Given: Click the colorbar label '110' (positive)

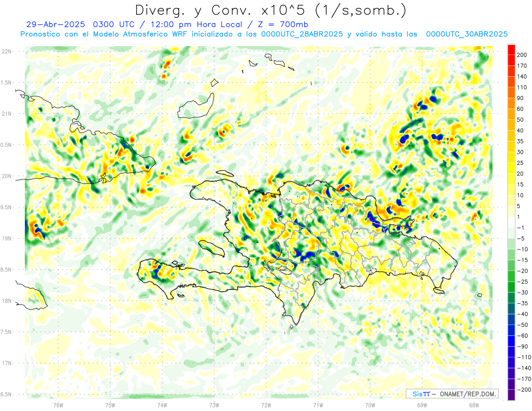Looking at the screenshot, I should coord(523,87).
